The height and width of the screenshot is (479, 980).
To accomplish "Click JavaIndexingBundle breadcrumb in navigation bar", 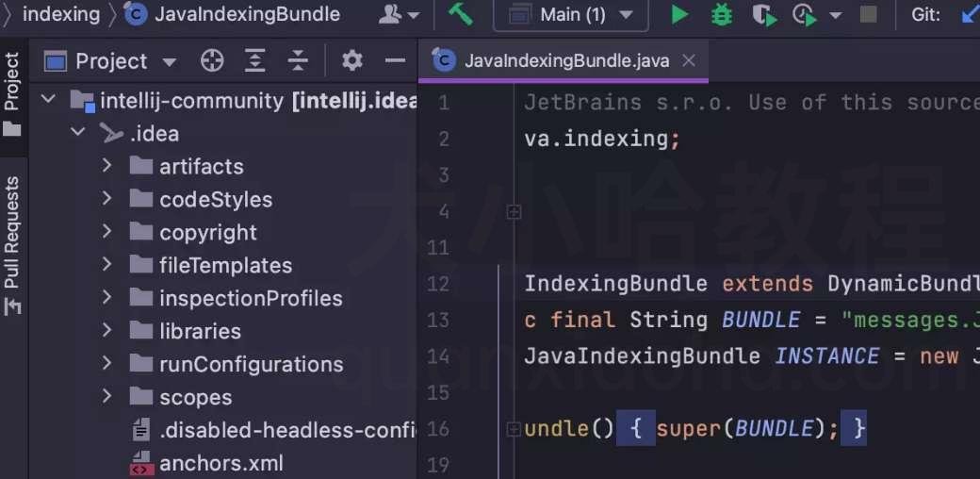I will 233,14.
